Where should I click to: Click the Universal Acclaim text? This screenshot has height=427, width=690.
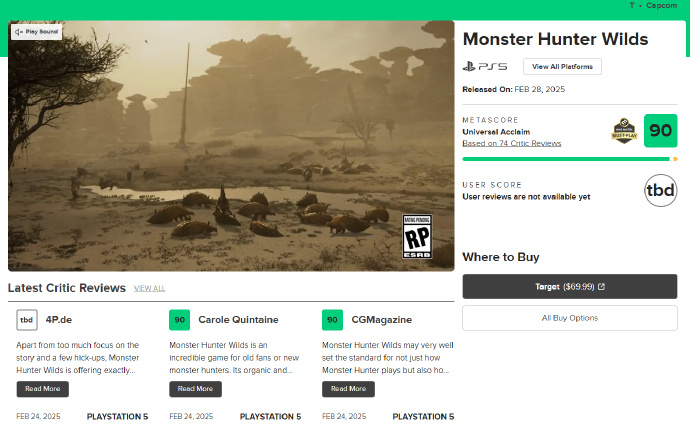[x=496, y=132]
